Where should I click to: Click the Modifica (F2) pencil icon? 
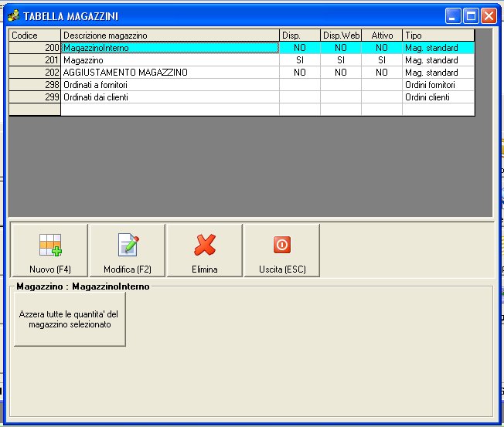[x=128, y=245]
